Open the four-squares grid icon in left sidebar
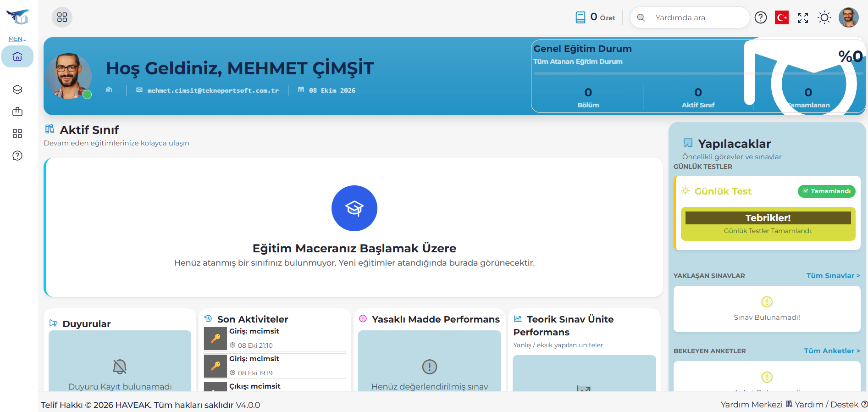 [x=17, y=134]
